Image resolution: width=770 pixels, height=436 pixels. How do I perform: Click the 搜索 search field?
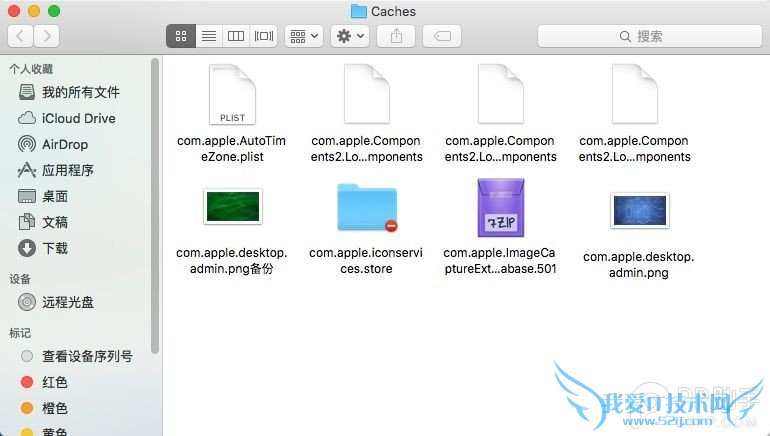650,36
